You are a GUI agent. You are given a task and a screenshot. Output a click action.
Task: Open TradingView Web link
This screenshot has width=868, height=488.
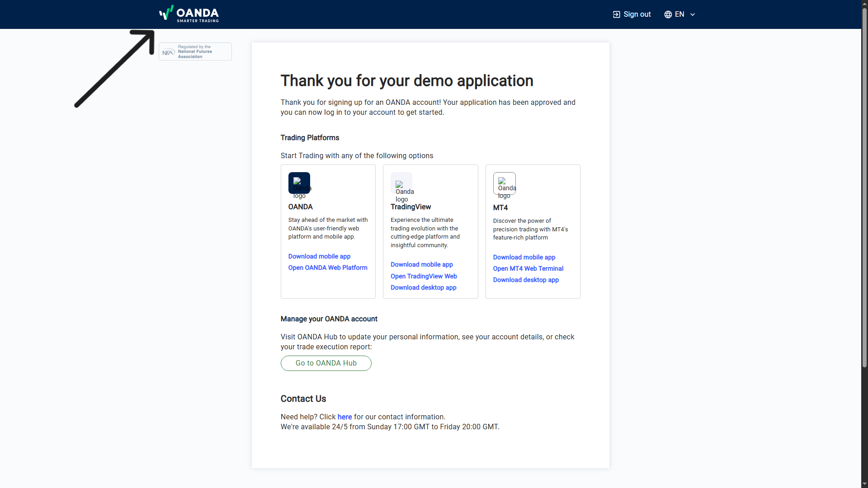pyautogui.click(x=424, y=276)
